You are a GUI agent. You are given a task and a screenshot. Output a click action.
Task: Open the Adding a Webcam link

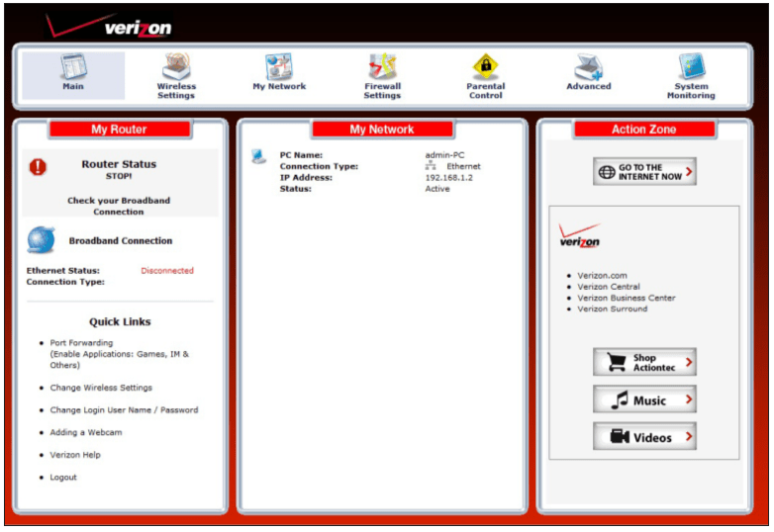coord(86,432)
